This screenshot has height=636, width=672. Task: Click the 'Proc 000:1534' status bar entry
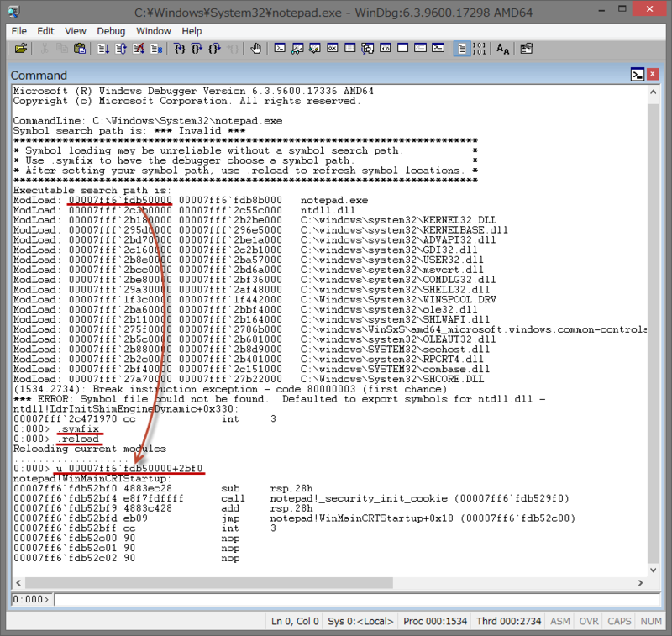point(435,621)
